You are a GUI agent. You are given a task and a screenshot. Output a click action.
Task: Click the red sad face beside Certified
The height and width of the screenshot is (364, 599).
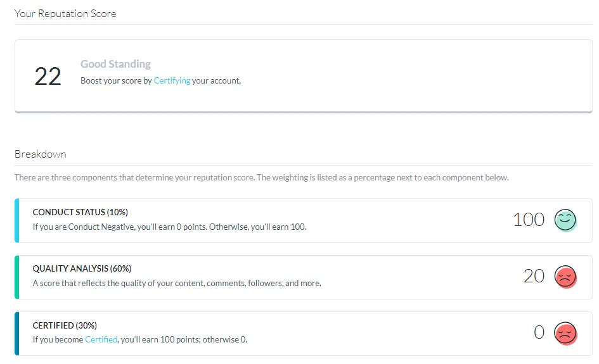pos(565,334)
